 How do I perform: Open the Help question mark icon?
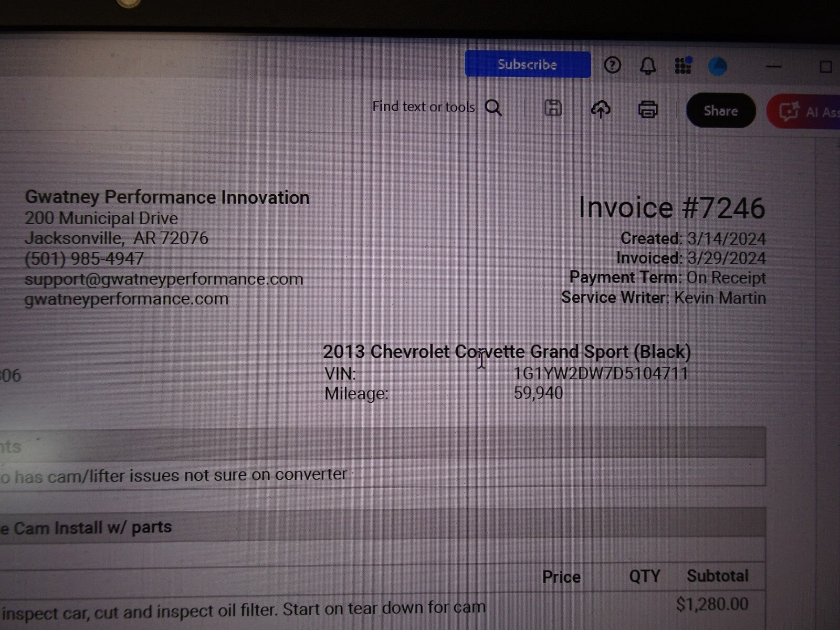click(x=612, y=66)
